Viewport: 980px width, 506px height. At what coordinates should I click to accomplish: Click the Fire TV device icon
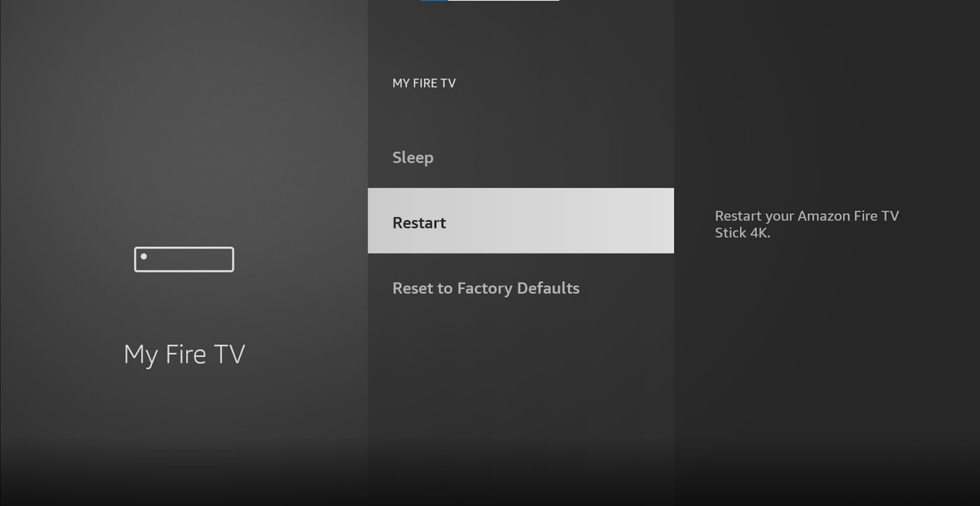point(184,259)
